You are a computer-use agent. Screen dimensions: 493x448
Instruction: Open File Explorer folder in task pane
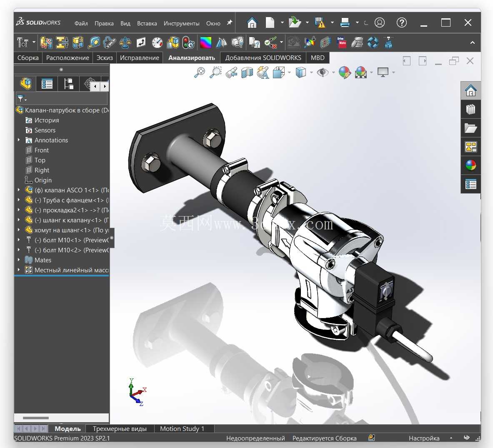[470, 128]
